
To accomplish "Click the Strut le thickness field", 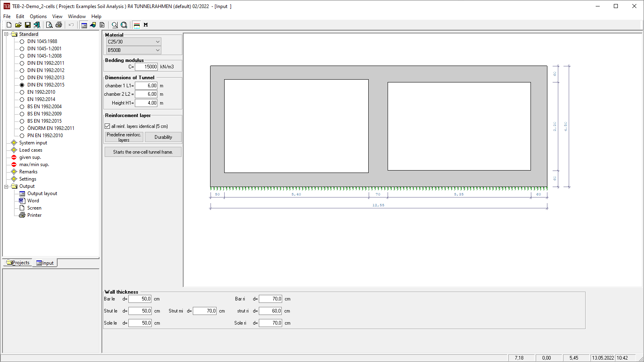I will 140,311.
